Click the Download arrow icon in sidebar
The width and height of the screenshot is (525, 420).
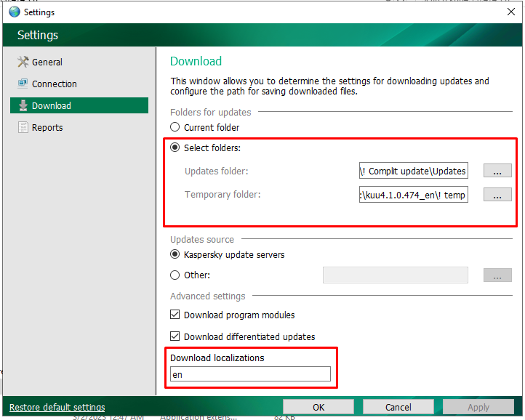(23, 105)
